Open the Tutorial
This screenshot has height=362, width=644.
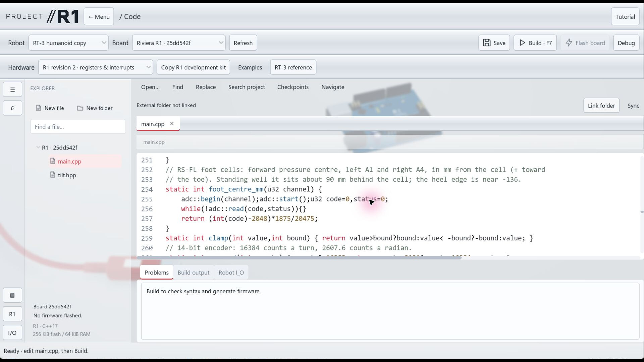(x=625, y=17)
